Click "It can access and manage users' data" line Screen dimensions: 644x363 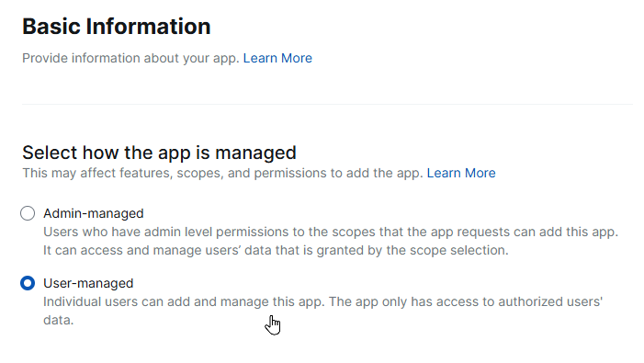coord(276,250)
